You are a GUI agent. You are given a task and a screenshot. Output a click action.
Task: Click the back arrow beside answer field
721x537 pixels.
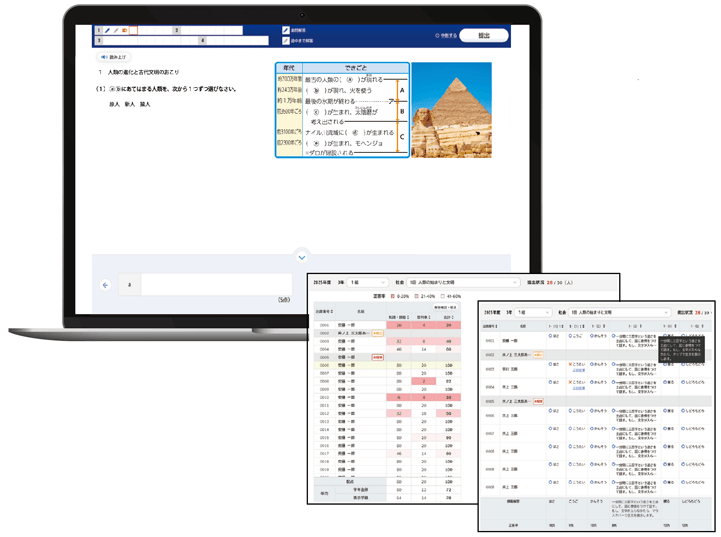click(106, 285)
